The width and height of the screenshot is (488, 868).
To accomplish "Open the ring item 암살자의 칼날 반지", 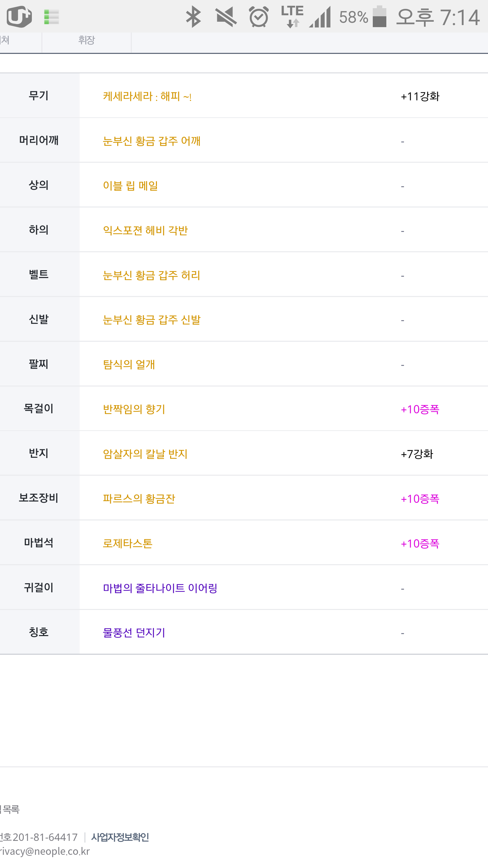I will point(145,454).
